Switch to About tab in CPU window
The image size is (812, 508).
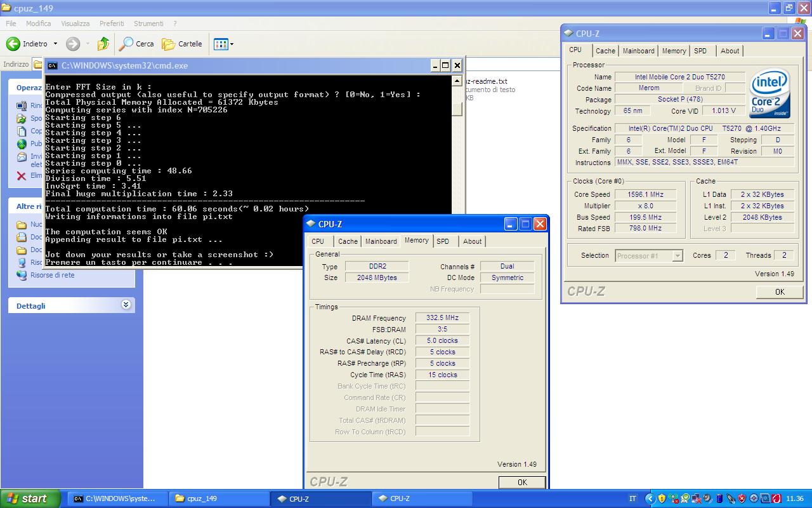pyautogui.click(x=730, y=51)
